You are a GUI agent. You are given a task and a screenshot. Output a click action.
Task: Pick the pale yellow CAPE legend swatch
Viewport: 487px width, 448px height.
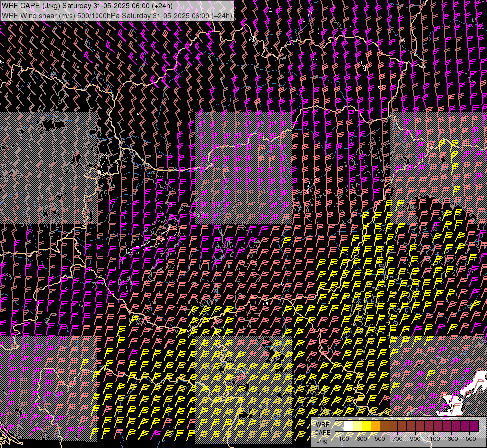coord(358,426)
